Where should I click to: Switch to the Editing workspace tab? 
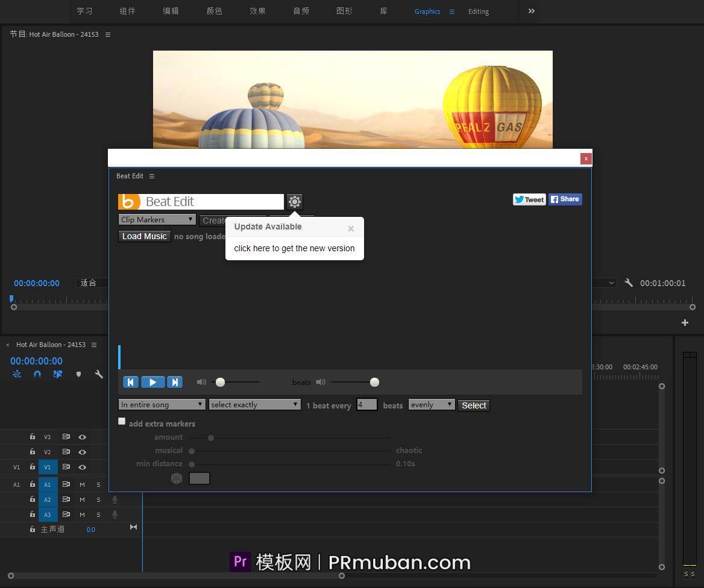coord(478,11)
